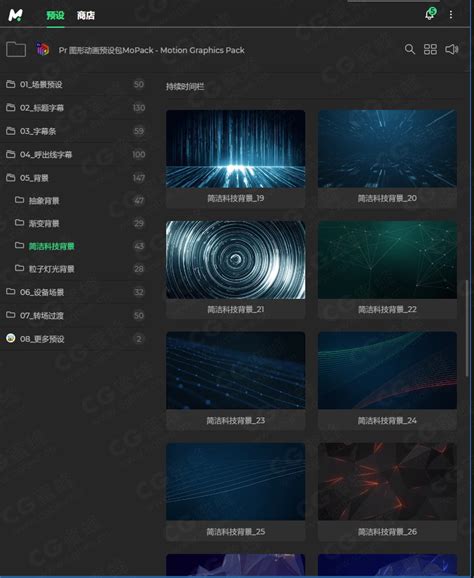This screenshot has width=474, height=578.
Task: Click the 07_转场过渡 folder icon
Action: click(11, 315)
